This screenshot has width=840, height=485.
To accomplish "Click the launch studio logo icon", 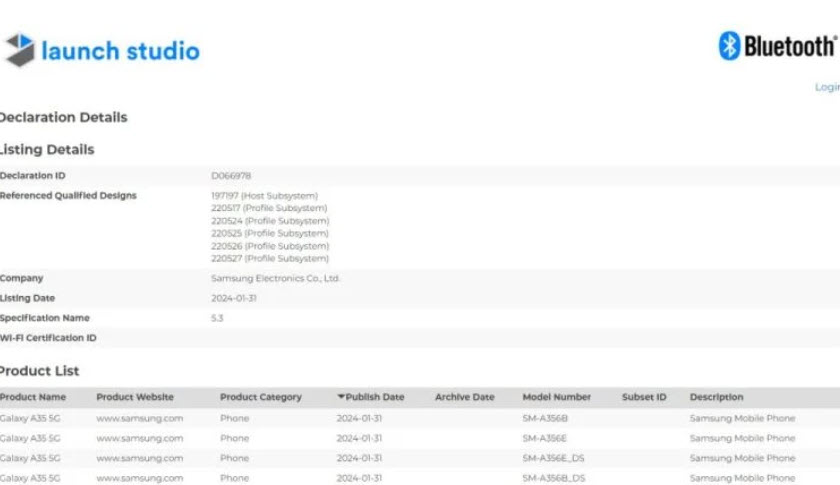I will click(19, 50).
